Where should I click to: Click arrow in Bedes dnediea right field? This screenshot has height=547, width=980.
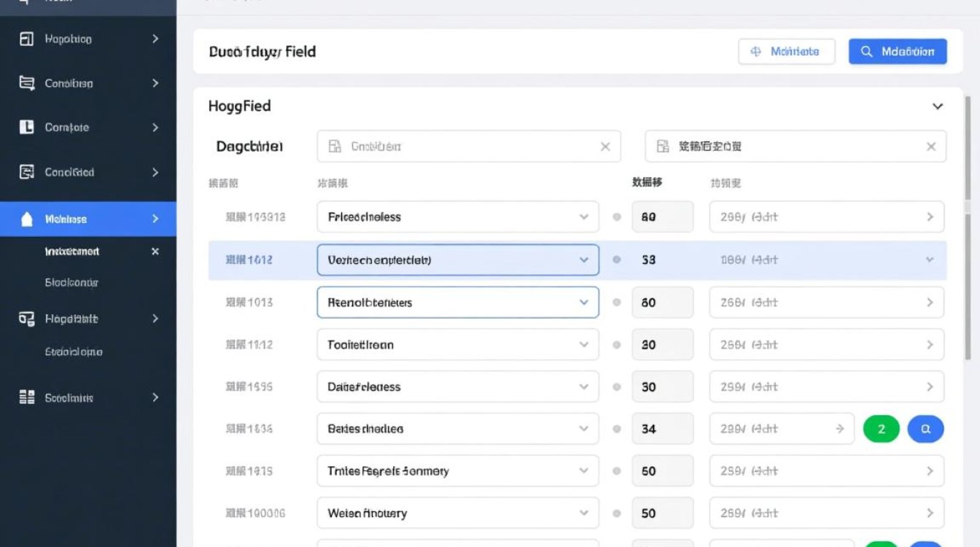pos(840,429)
